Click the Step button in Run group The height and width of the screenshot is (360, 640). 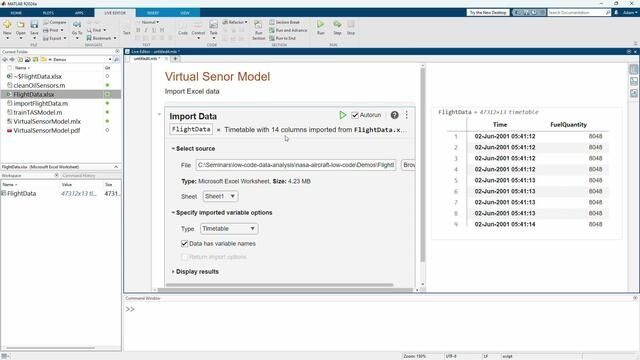(x=337, y=27)
